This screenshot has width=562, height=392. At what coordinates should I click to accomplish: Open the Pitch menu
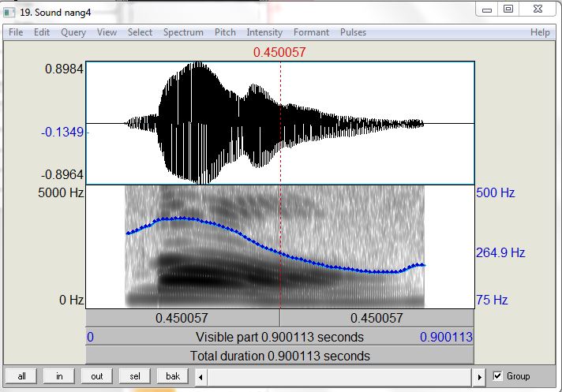pyautogui.click(x=225, y=32)
